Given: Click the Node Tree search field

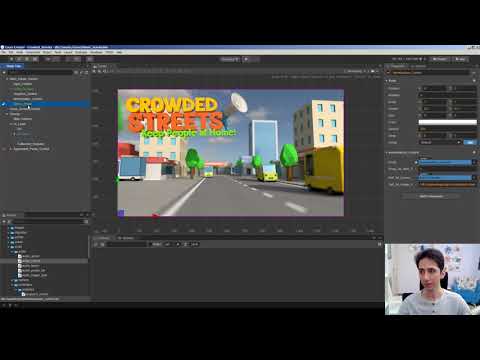Looking at the screenshot, I should [40, 72].
